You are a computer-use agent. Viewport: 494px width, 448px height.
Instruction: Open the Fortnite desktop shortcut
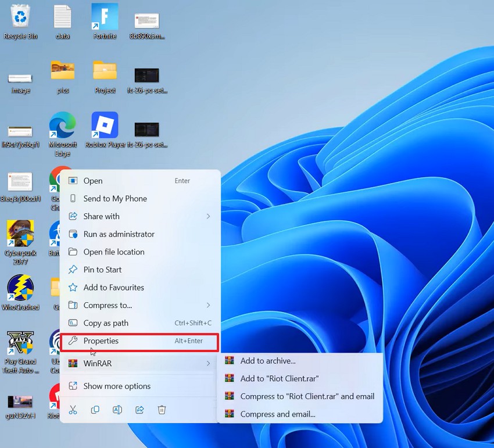104,17
